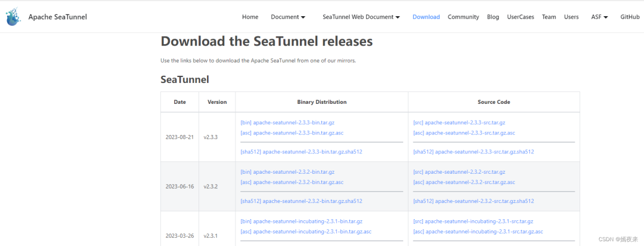The height and width of the screenshot is (246, 644).
Task: Open the Community page
Action: (x=463, y=17)
